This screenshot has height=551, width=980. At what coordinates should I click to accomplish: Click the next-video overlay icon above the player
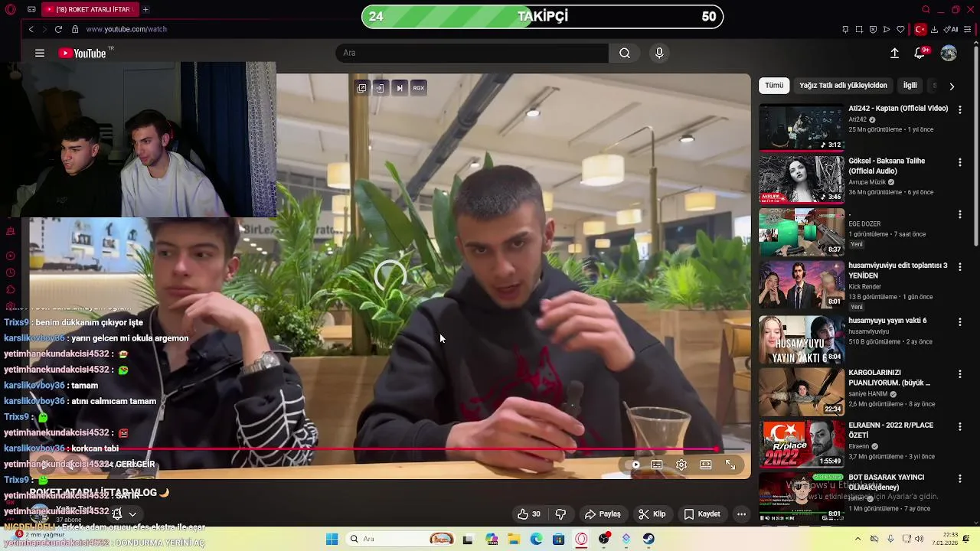(x=399, y=88)
